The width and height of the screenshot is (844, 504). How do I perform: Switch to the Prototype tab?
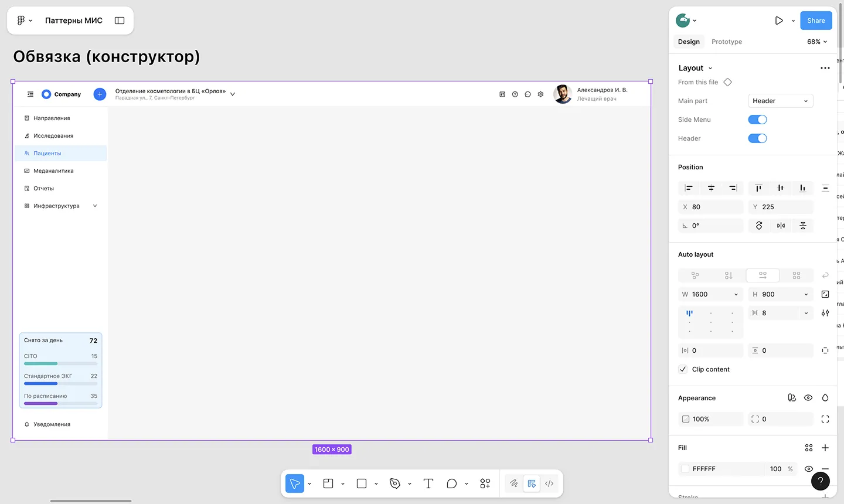[726, 42]
